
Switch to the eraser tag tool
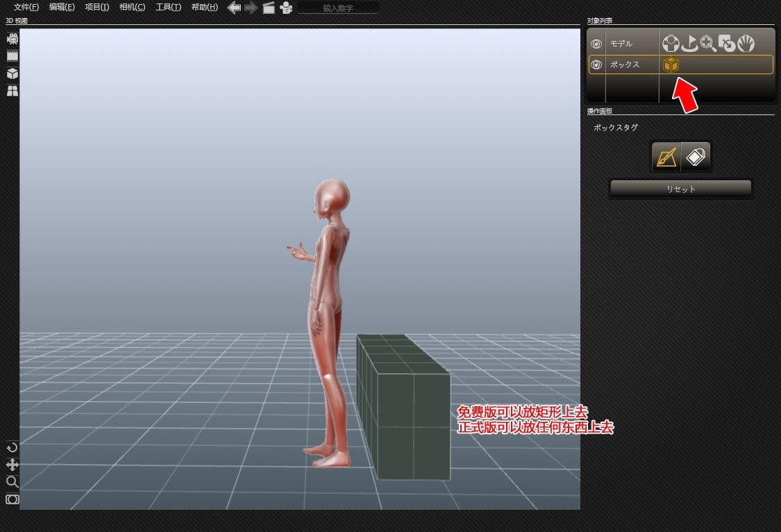(x=696, y=156)
